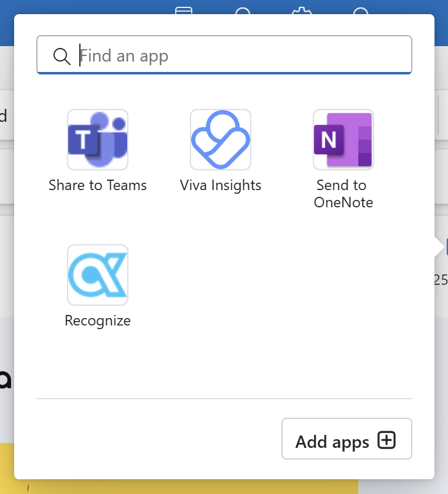The height and width of the screenshot is (494, 448).
Task: Select the "Recognize" label text
Action: pyautogui.click(x=98, y=321)
